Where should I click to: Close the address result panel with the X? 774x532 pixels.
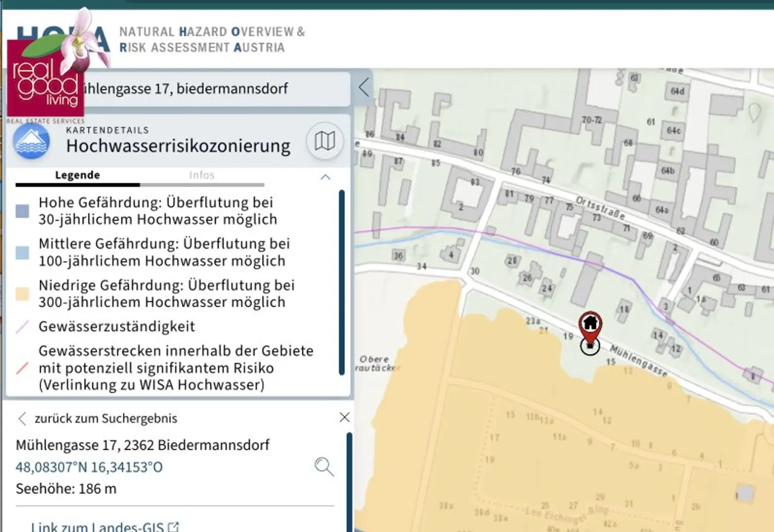[x=344, y=418]
